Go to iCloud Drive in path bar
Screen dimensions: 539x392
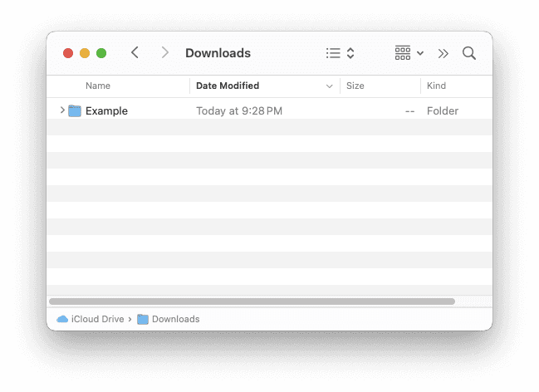[x=98, y=319]
